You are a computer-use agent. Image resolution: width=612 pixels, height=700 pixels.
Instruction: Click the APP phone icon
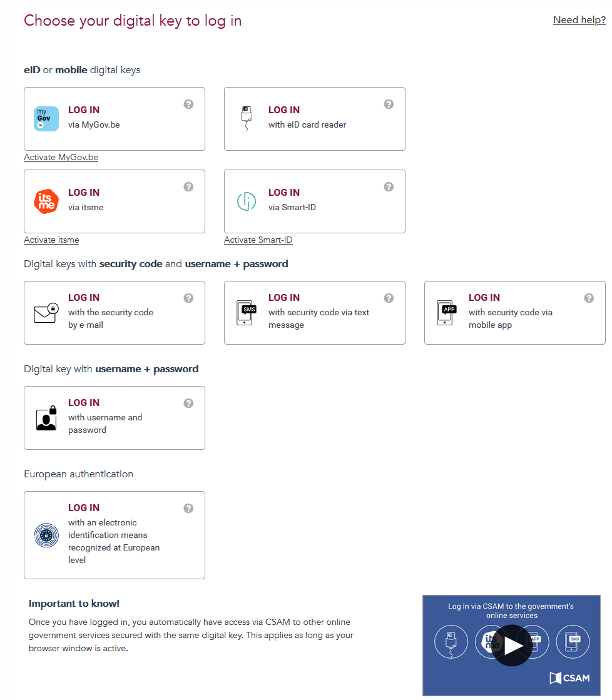(x=447, y=313)
